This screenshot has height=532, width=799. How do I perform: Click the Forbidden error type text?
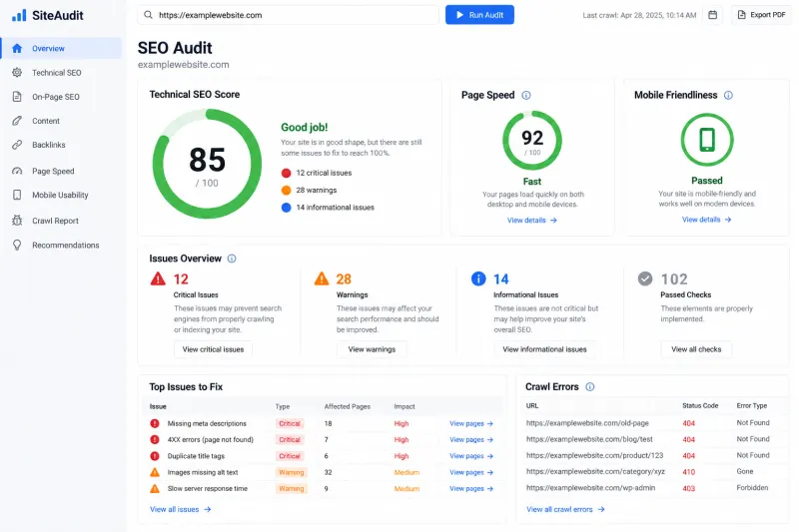pos(752,488)
